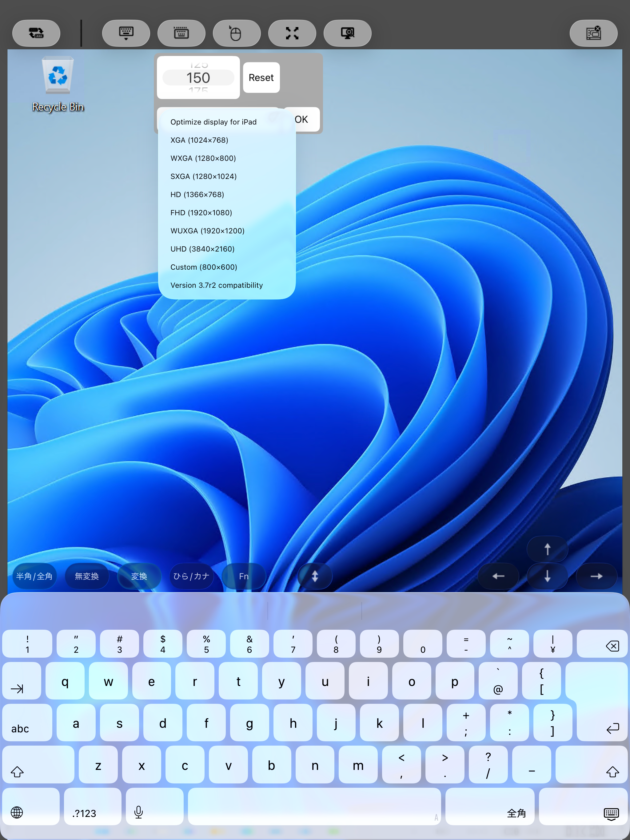Tap the Reset button
The height and width of the screenshot is (840, 630).
[x=261, y=77]
